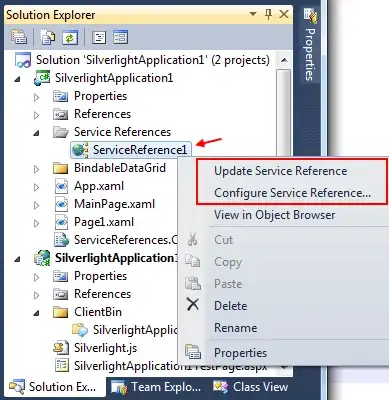Screen dimensions: 389x400
Task: Click the scissors icon beside Cut
Action: pos(193,240)
